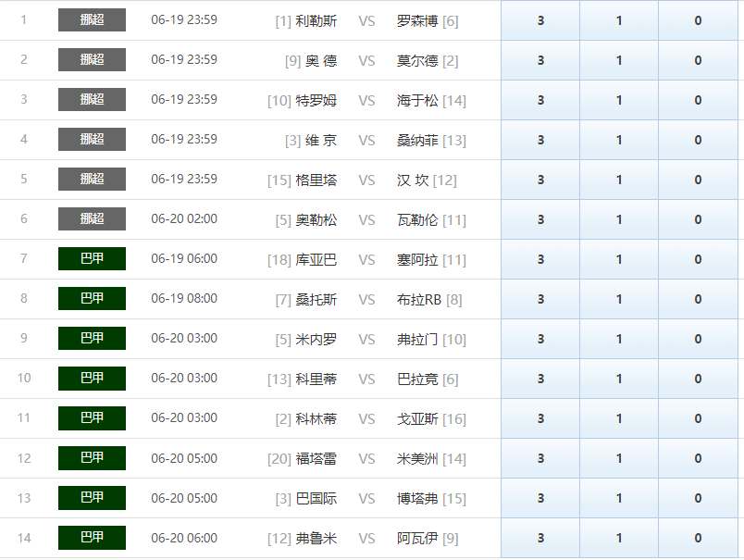Open team 米美洲
The height and width of the screenshot is (560, 744).
tap(417, 459)
